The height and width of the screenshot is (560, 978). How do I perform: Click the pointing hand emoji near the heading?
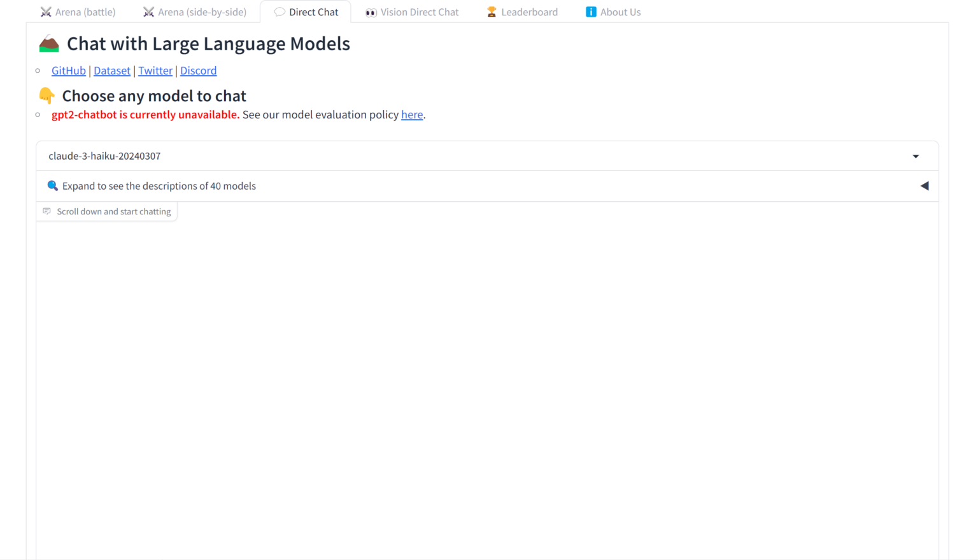click(x=45, y=95)
